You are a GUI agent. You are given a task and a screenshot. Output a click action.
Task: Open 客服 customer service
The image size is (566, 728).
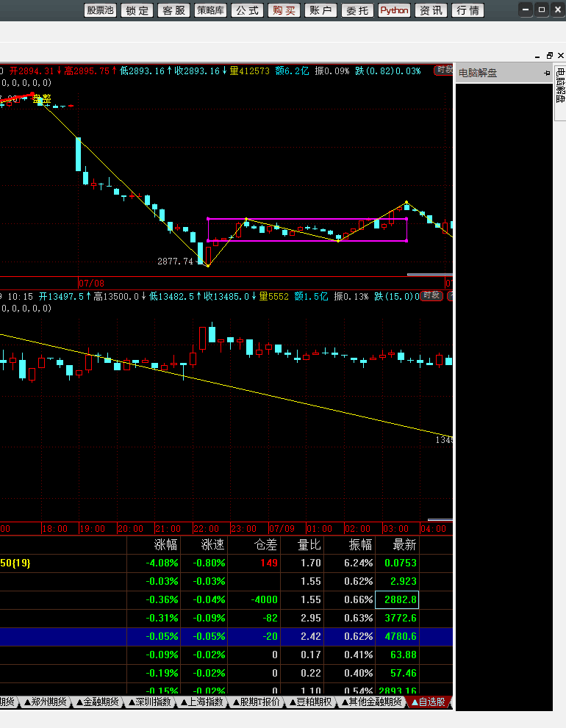[x=173, y=10]
